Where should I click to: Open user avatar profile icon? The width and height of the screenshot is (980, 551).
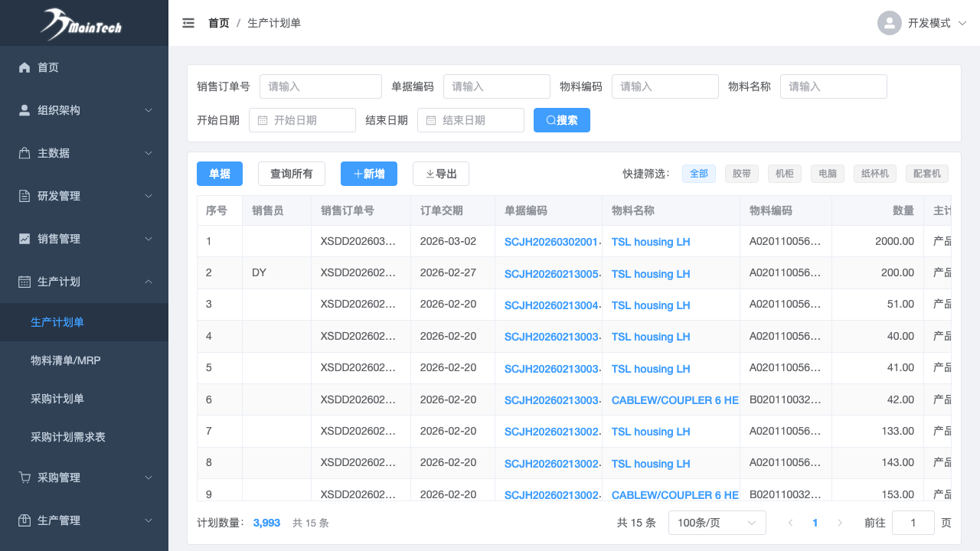889,23
